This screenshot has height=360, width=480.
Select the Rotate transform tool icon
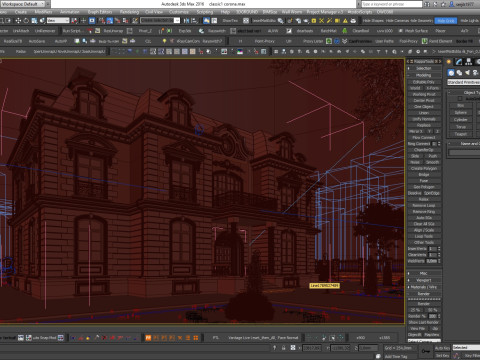click(x=26, y=21)
